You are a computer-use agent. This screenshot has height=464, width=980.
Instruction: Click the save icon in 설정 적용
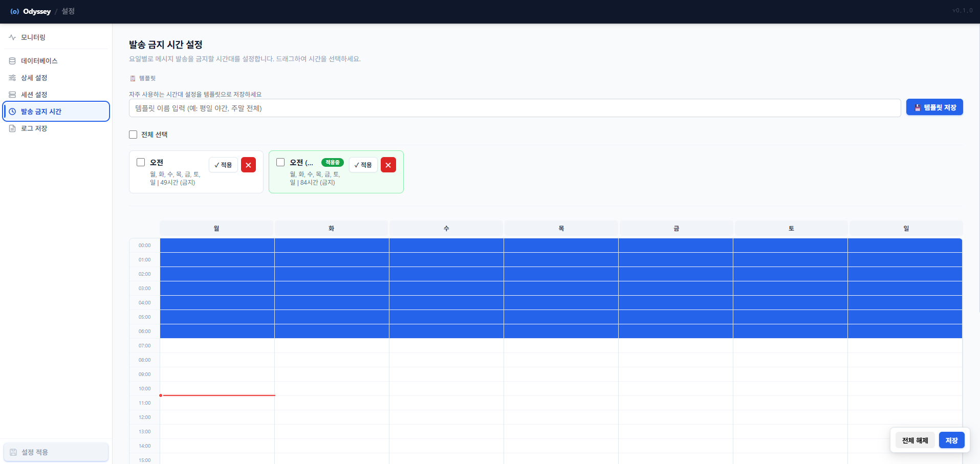tap(13, 452)
